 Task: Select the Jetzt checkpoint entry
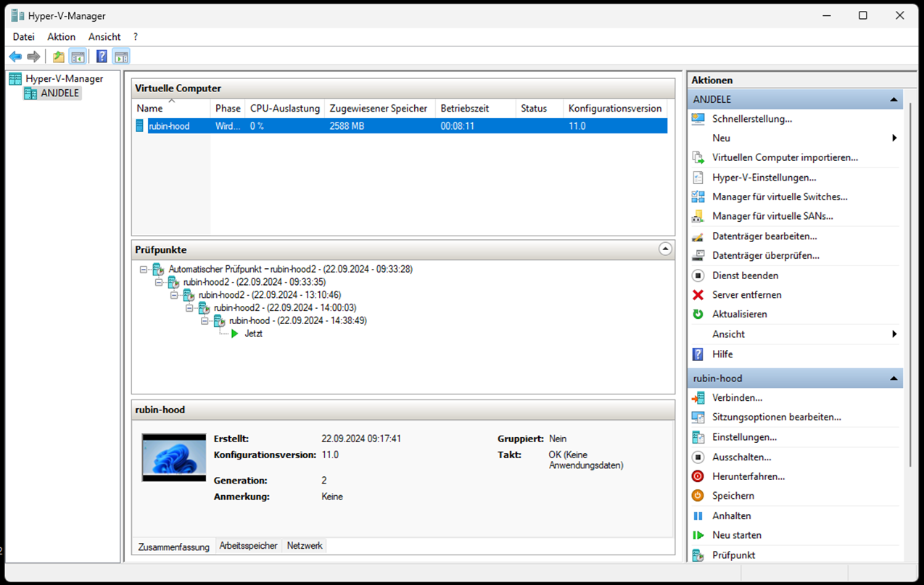pos(254,333)
